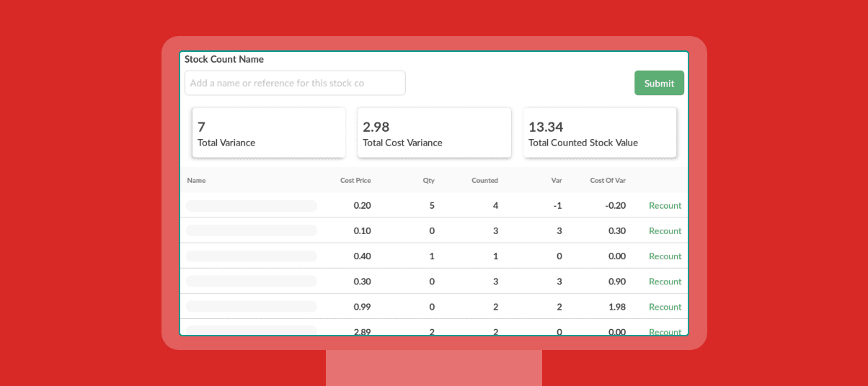Screen dimensions: 868x386
Task: Click the 0.99 cost price cell
Action: (x=362, y=306)
